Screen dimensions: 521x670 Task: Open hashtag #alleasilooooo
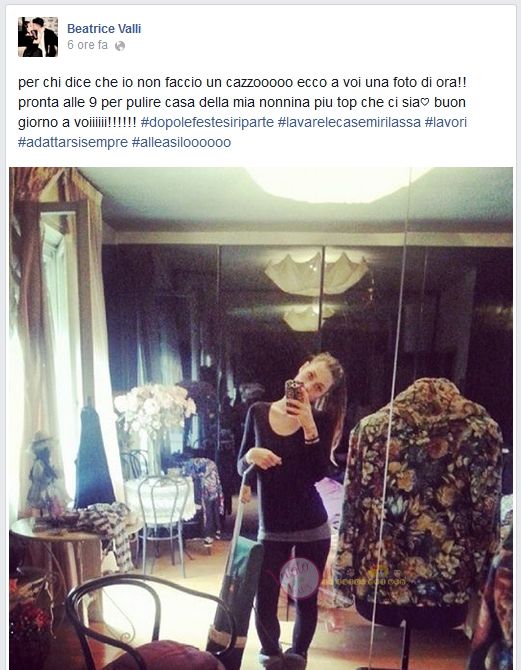click(181, 142)
